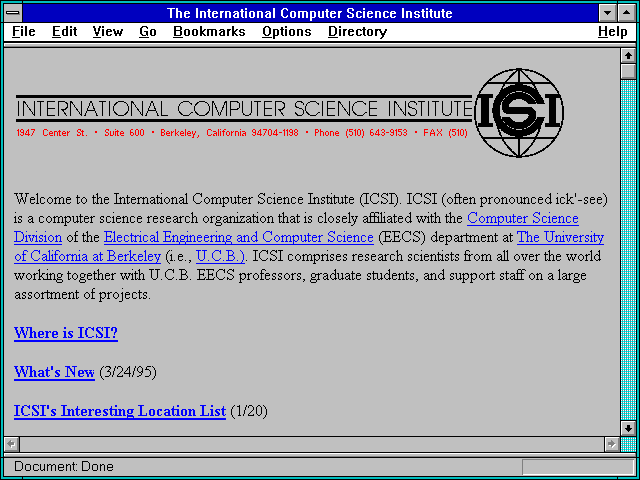
Task: Open the File menu
Action: tap(24, 31)
